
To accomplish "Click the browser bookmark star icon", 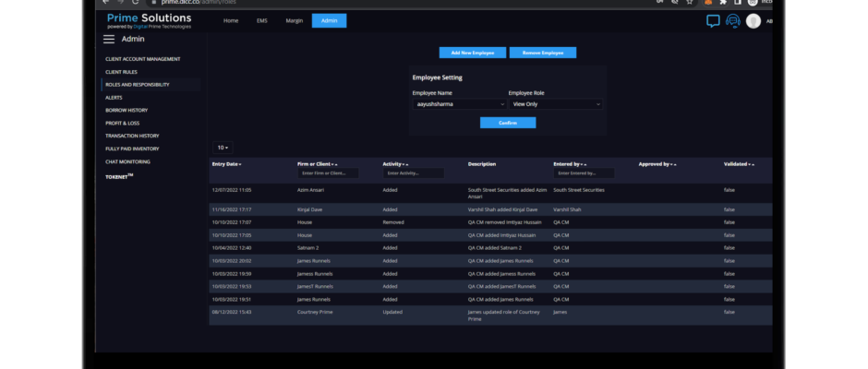I will 690,3.
